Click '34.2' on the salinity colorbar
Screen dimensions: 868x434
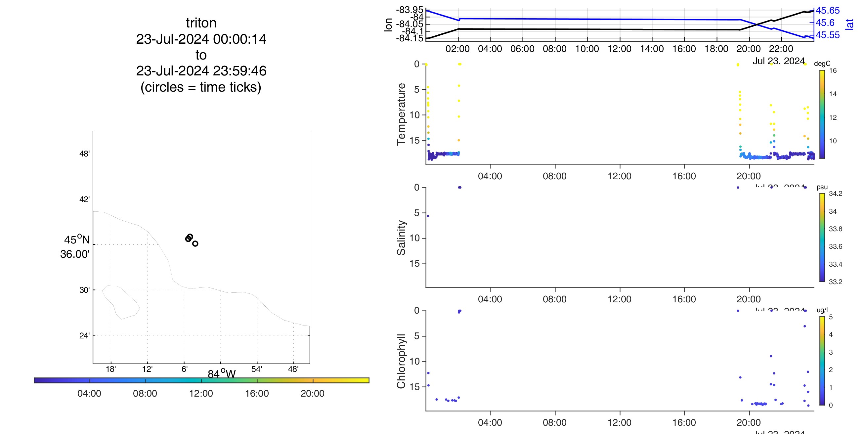click(x=836, y=194)
